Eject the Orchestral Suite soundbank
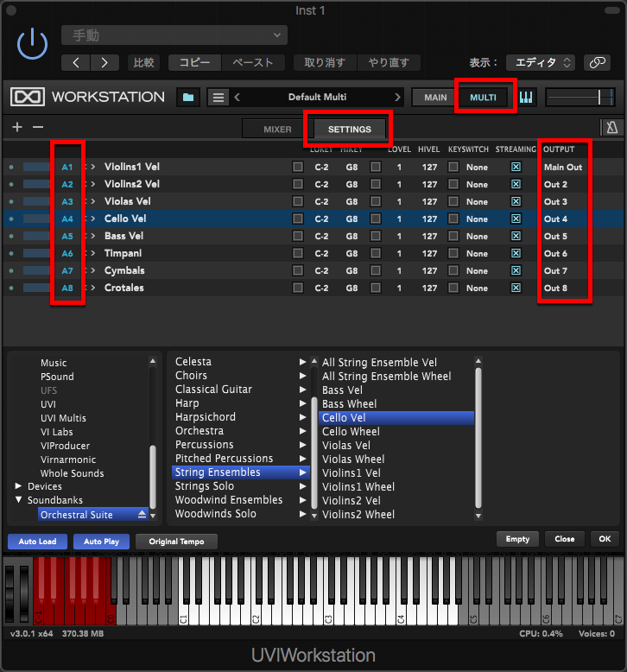627x672 pixels. 142,514
